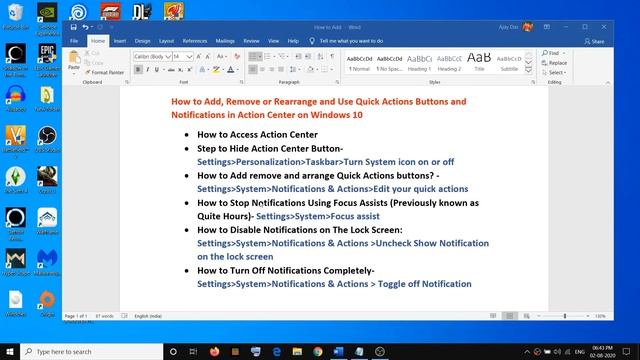Viewport: 640px width, 360px height.
Task: Open the Font size dropdown
Action: (189, 57)
